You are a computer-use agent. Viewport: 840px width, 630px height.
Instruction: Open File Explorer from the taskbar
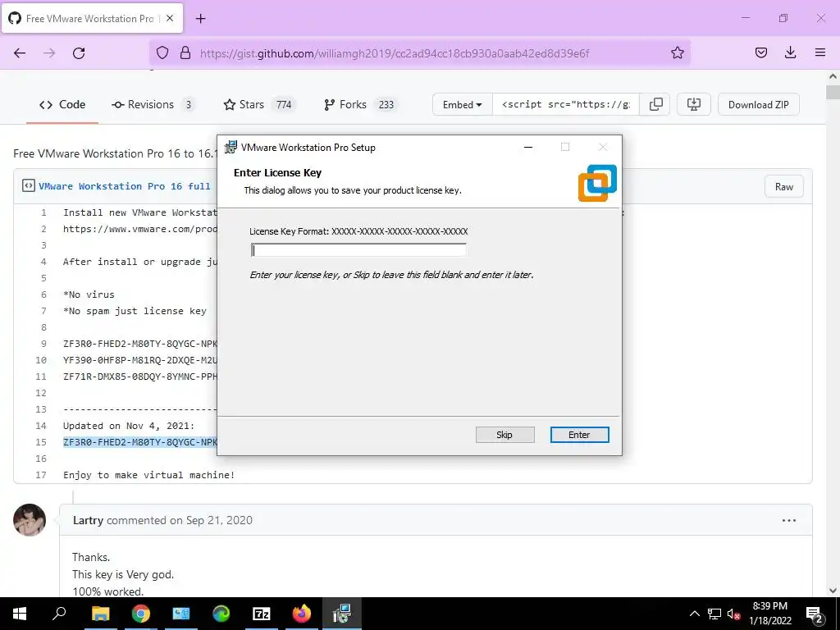pyautogui.click(x=100, y=614)
